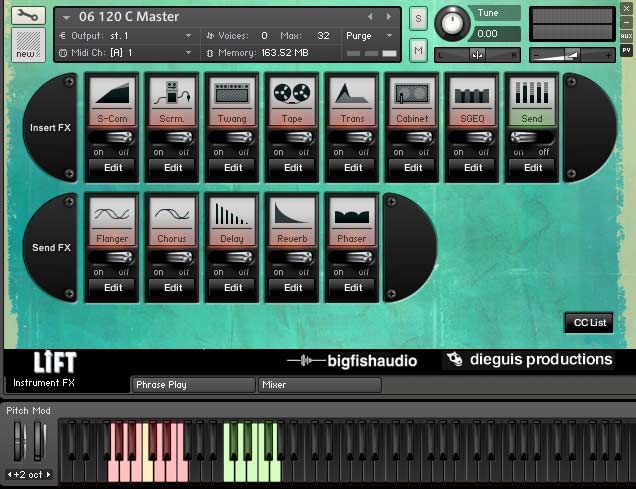Image resolution: width=636 pixels, height=489 pixels.
Task: Click the Tune value field 0.00
Action: [x=494, y=34]
